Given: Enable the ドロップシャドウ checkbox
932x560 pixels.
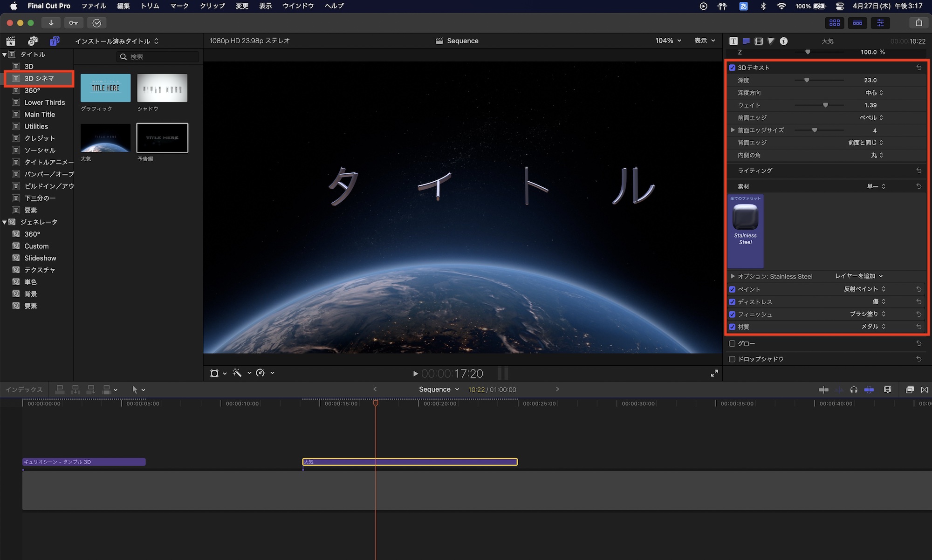Looking at the screenshot, I should [732, 359].
